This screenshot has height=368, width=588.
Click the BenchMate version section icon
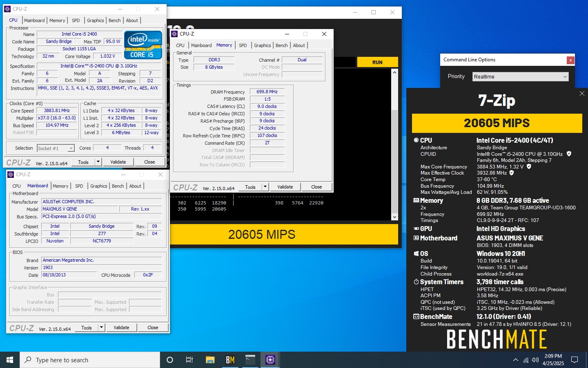(416, 316)
